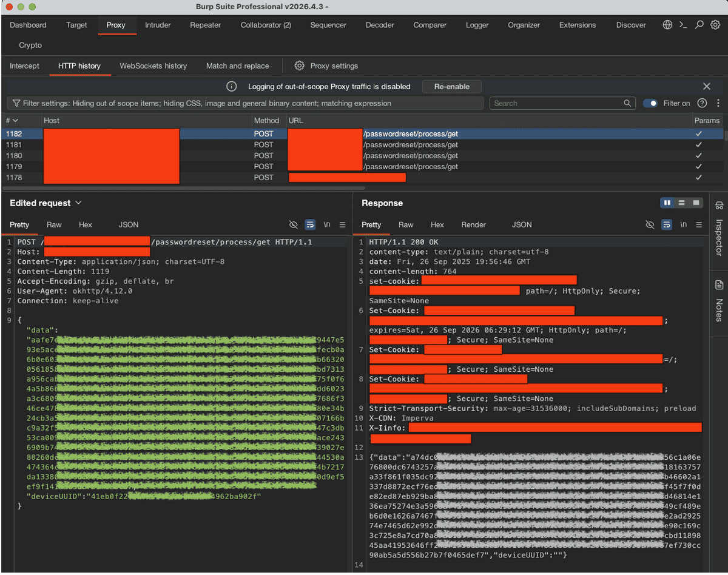Screen dimensions: 728x575
Task: Open Burp browser globe icon
Action: (x=667, y=25)
